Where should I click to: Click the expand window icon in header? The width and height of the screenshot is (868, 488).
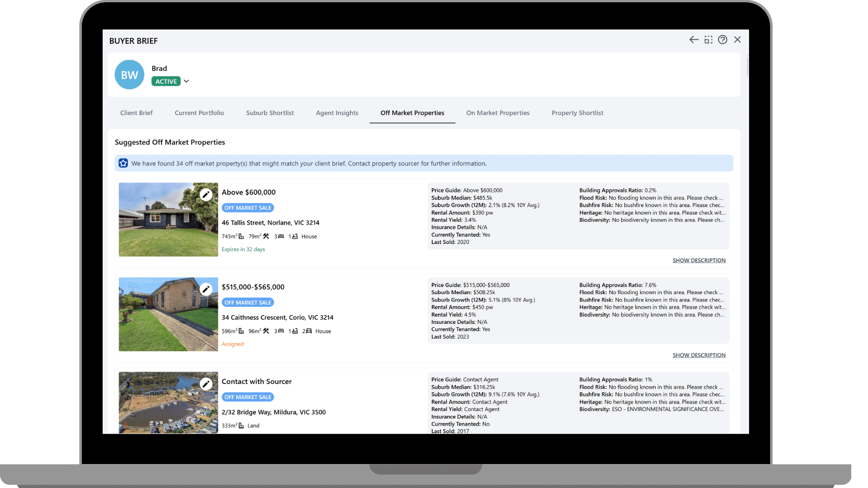(708, 40)
